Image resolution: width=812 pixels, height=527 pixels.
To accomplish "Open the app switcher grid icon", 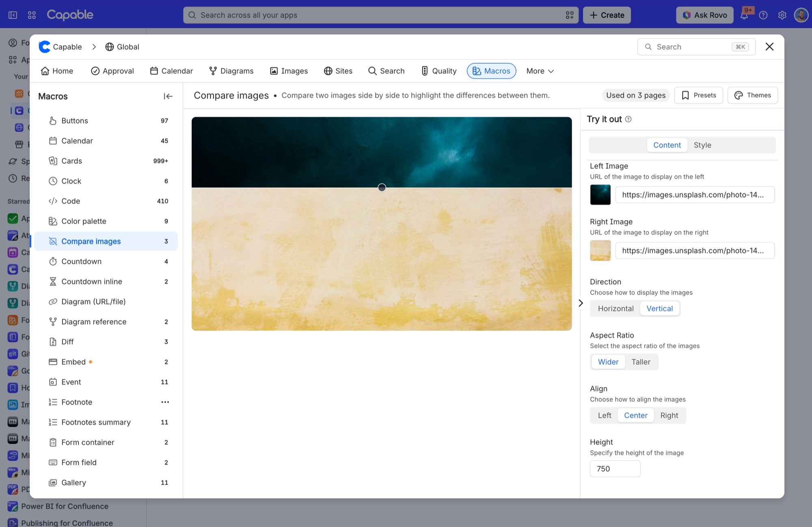I will (x=32, y=15).
